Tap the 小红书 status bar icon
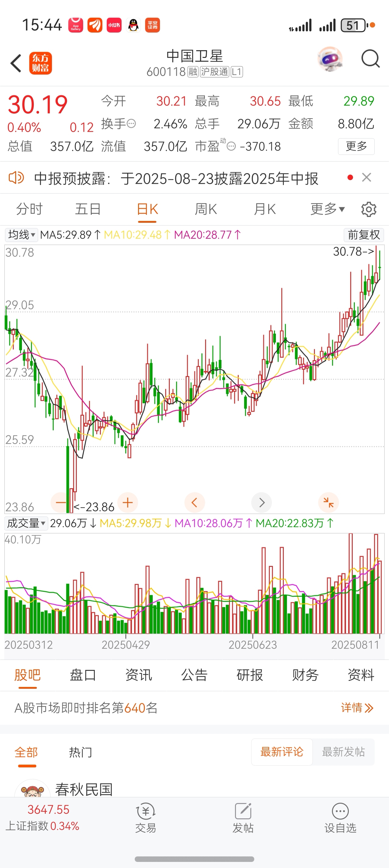The height and width of the screenshot is (868, 389). pos(114,25)
